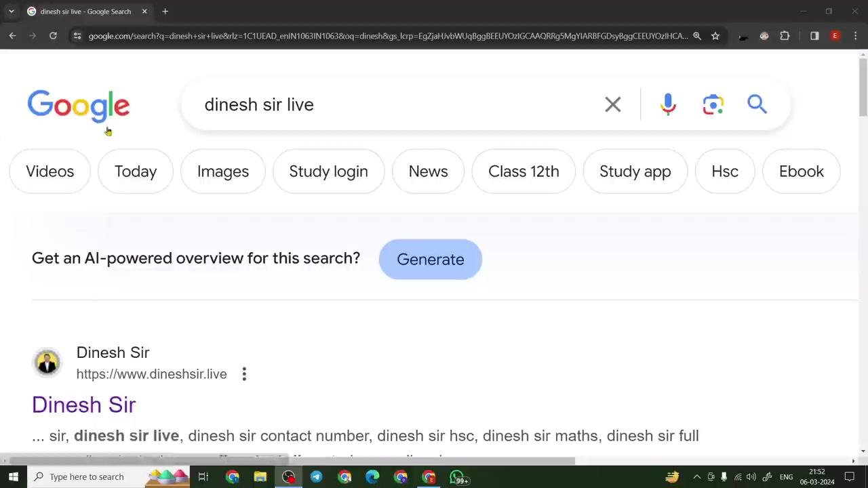Open the red E profile avatar
Viewport: 868px width, 488px height.
click(835, 36)
